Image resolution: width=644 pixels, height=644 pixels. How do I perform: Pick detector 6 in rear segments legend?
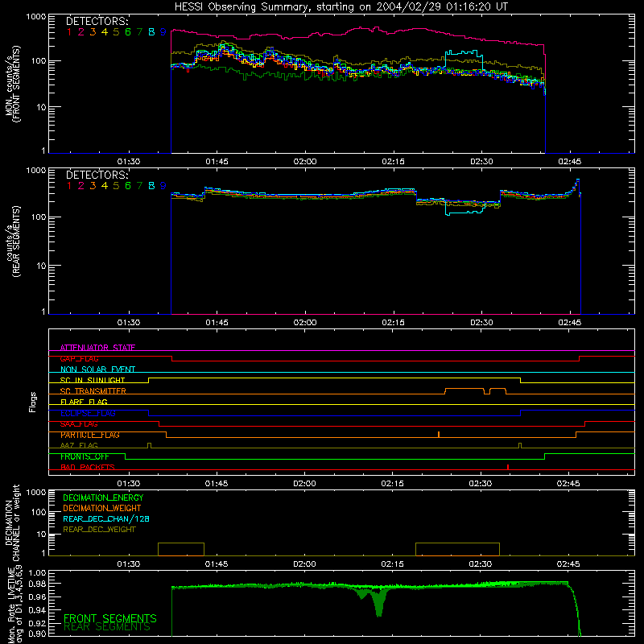point(128,186)
